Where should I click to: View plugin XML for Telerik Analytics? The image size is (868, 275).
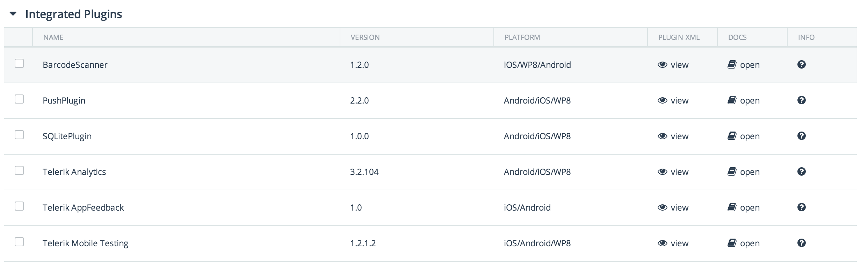tap(673, 172)
